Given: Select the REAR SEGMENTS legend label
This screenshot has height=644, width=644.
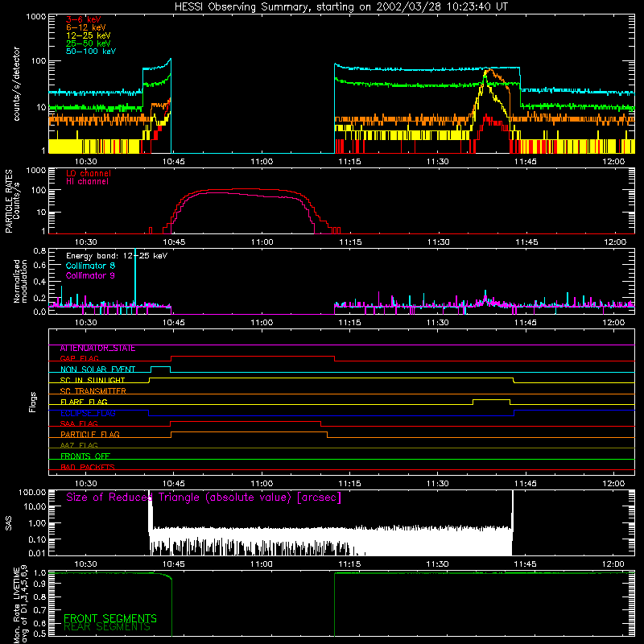Looking at the screenshot, I should pos(107,627).
